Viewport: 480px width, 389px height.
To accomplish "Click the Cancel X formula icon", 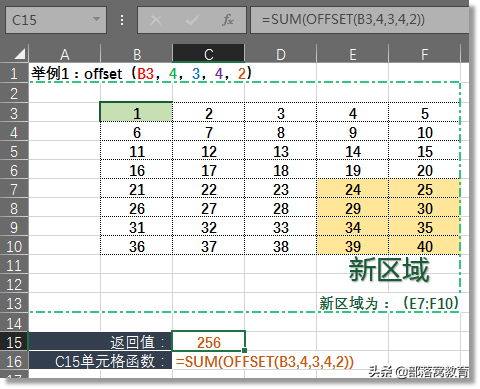I will pyautogui.click(x=156, y=20).
